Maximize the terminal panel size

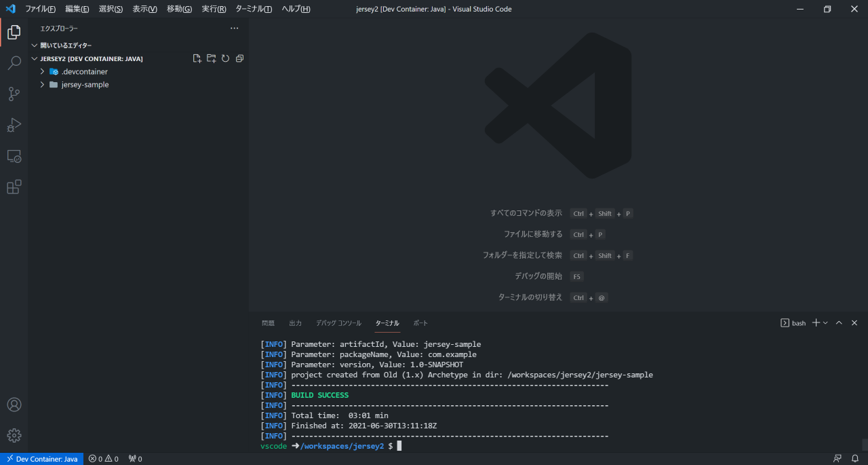coord(839,323)
